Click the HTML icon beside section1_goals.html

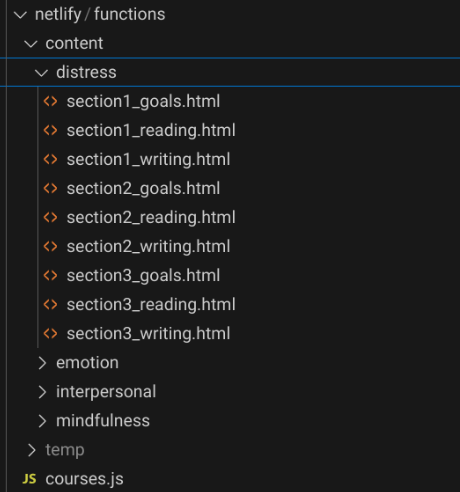pos(50,101)
